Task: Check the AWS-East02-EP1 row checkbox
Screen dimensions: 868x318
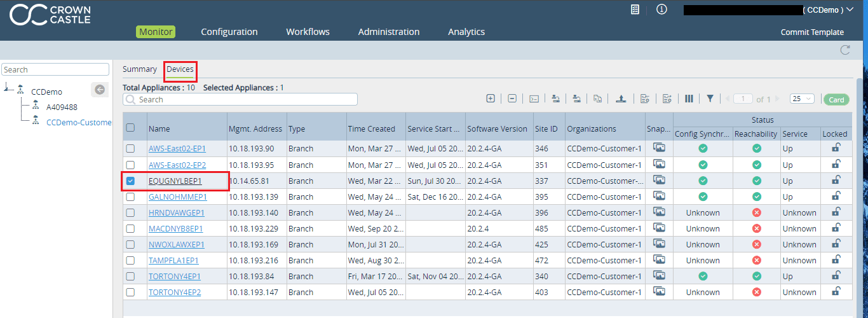Action: [x=130, y=148]
